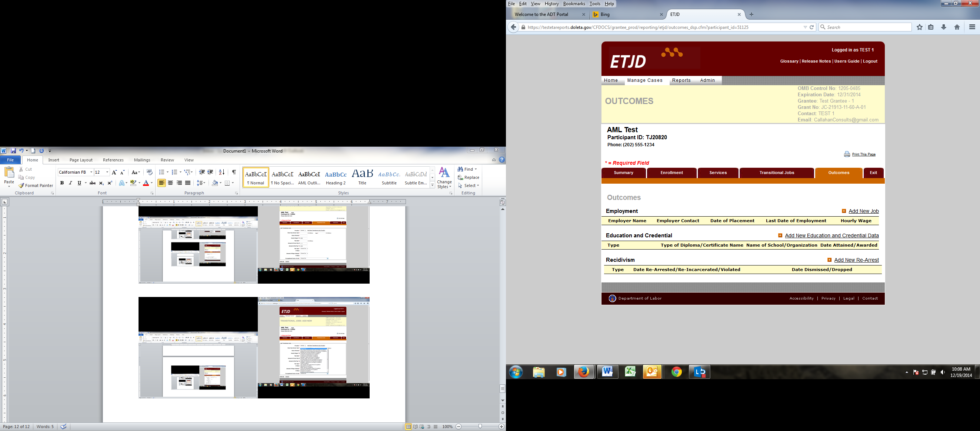Expand font size dropdown showing 12
Viewport: 980px width, 431px height.
[x=107, y=172]
